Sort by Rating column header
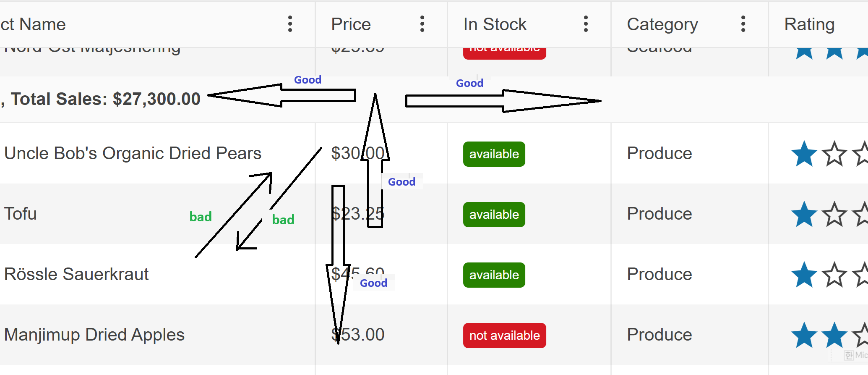This screenshot has width=868, height=375. click(809, 24)
